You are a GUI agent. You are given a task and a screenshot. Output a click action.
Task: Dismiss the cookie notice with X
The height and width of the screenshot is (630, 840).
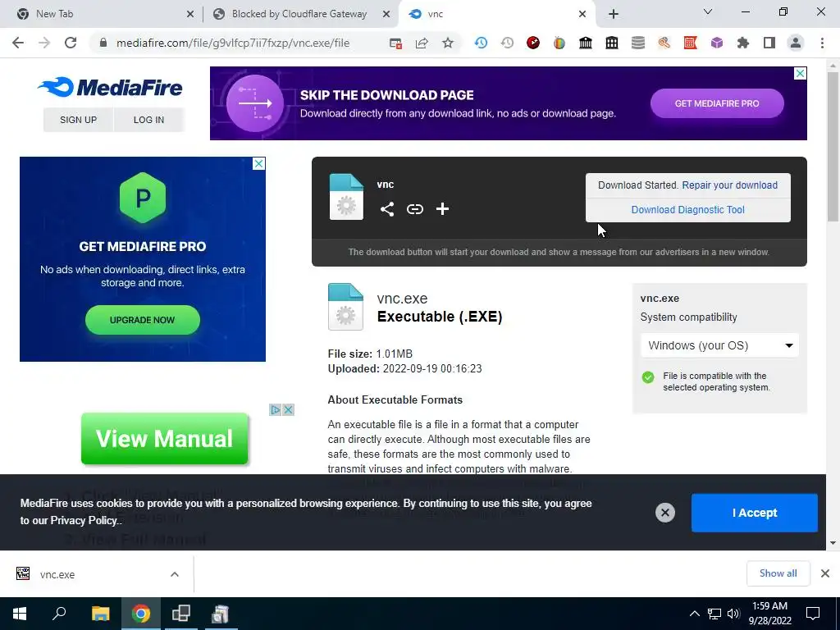(664, 513)
